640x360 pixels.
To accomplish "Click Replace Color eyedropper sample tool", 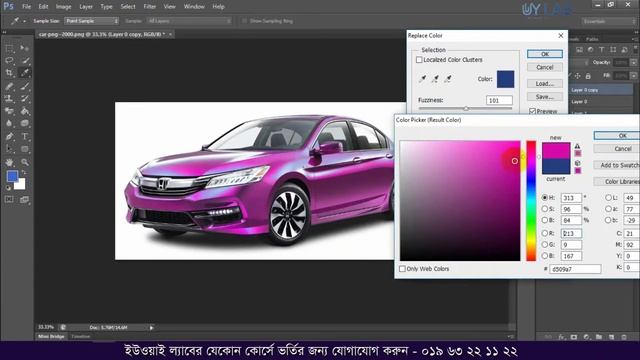I will [x=422, y=78].
